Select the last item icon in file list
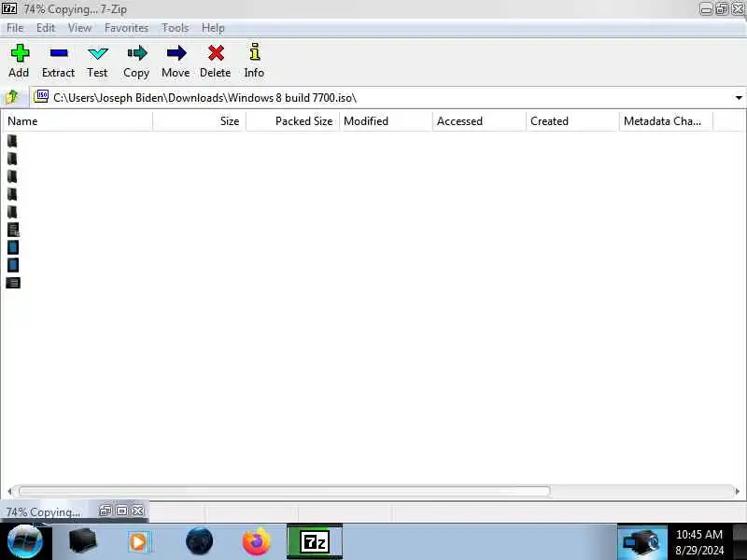Viewport: 747px width, 560px height. pos(13,283)
